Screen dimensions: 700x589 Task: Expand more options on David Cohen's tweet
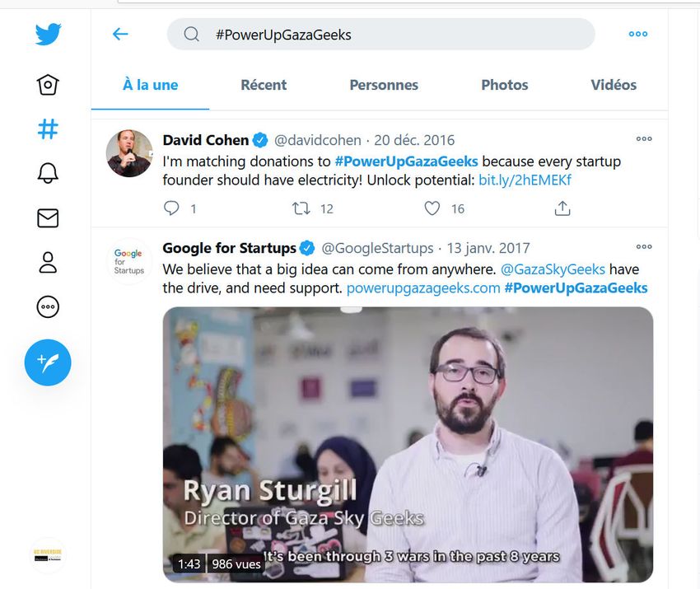click(x=644, y=138)
